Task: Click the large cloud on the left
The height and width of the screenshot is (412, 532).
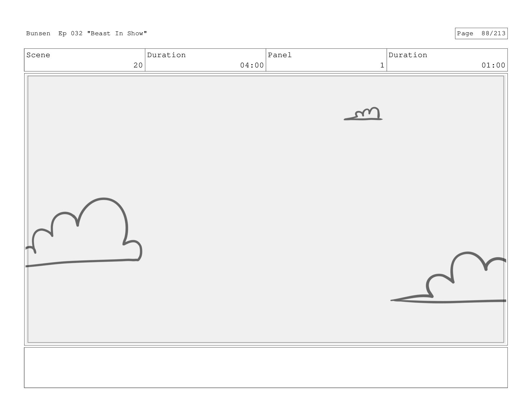Action: [x=84, y=232]
